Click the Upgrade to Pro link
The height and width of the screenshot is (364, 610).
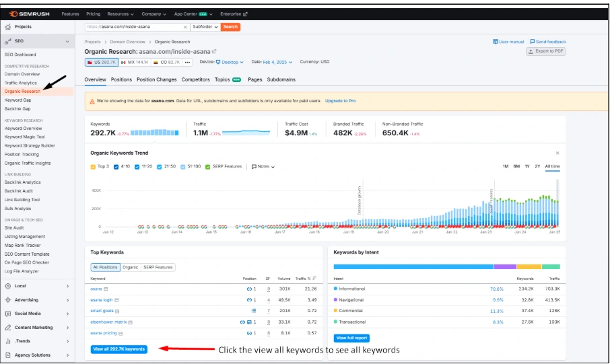point(341,101)
